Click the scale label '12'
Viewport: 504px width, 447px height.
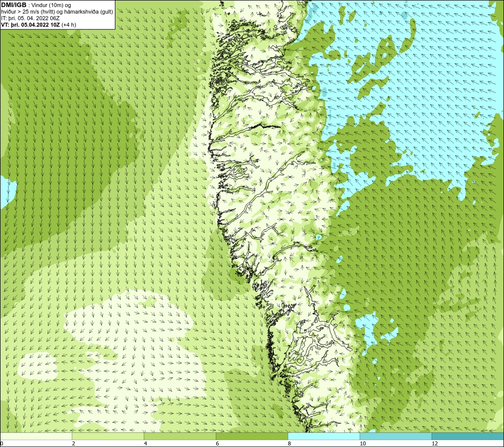click(434, 443)
